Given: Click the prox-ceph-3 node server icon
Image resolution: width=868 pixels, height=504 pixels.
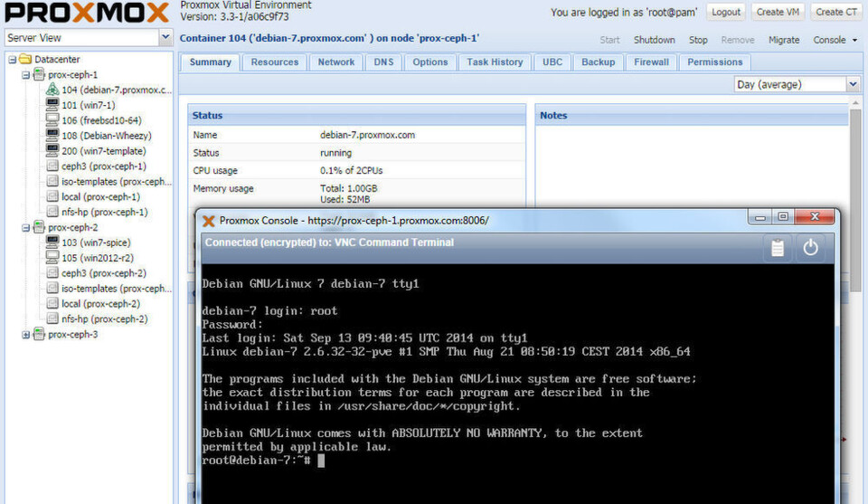Looking at the screenshot, I should click(39, 334).
